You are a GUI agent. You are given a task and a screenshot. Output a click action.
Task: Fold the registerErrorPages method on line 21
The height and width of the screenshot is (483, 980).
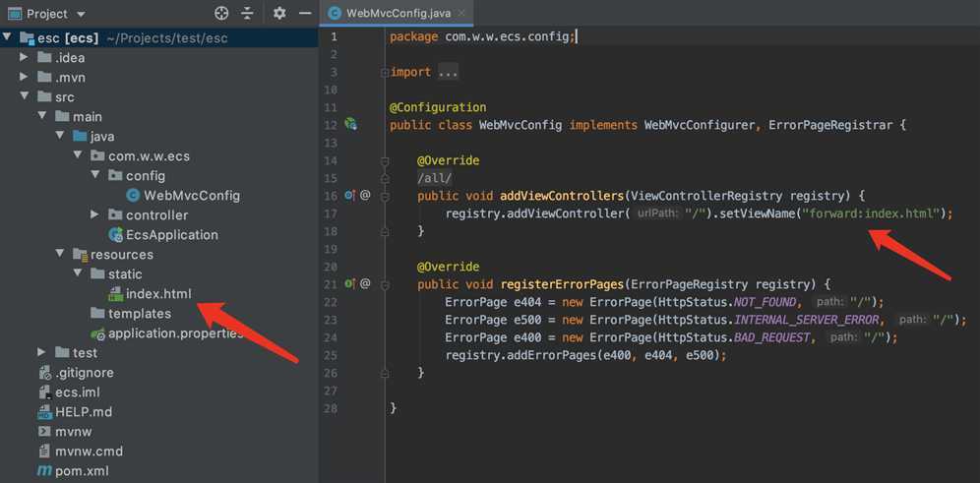coord(385,284)
